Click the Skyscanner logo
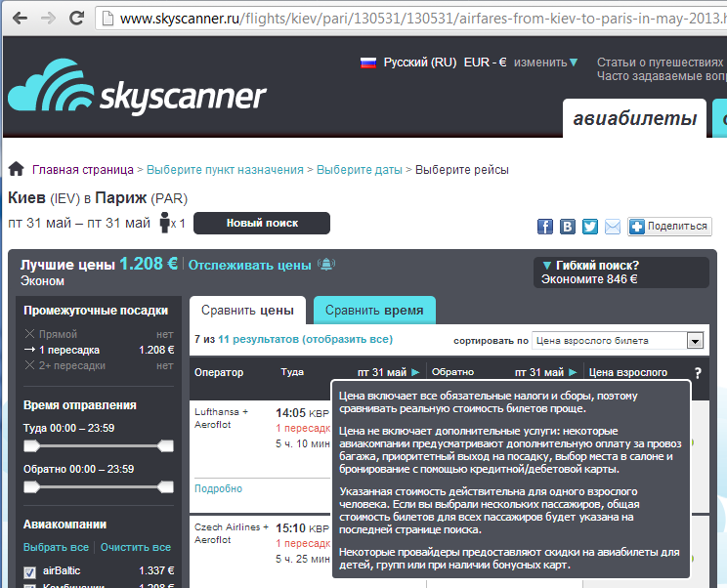 click(137, 88)
